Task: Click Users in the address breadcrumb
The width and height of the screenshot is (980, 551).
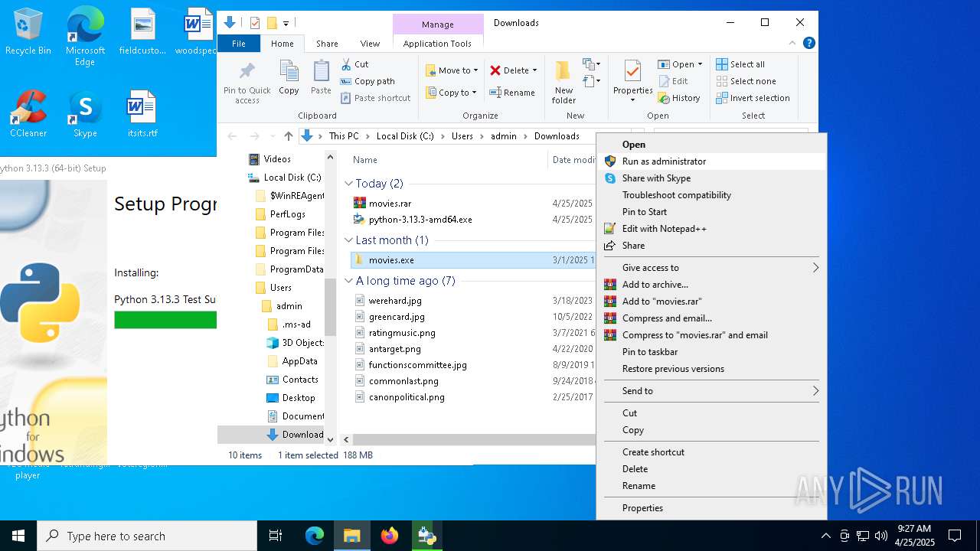Action: 462,136
